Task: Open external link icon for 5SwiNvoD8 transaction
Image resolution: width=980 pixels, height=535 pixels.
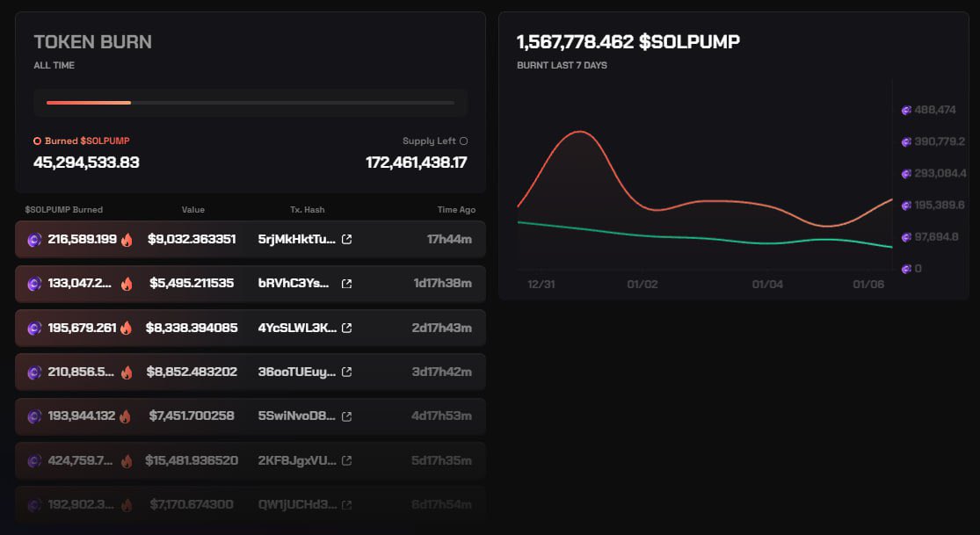Action: click(x=346, y=416)
